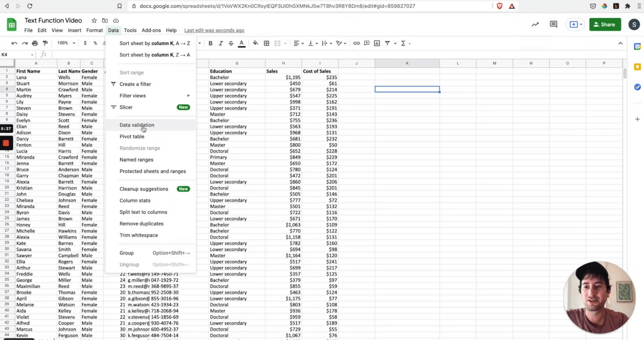Toggle italic text formatting
Screen dimensions: 644x340
[x=221, y=43]
